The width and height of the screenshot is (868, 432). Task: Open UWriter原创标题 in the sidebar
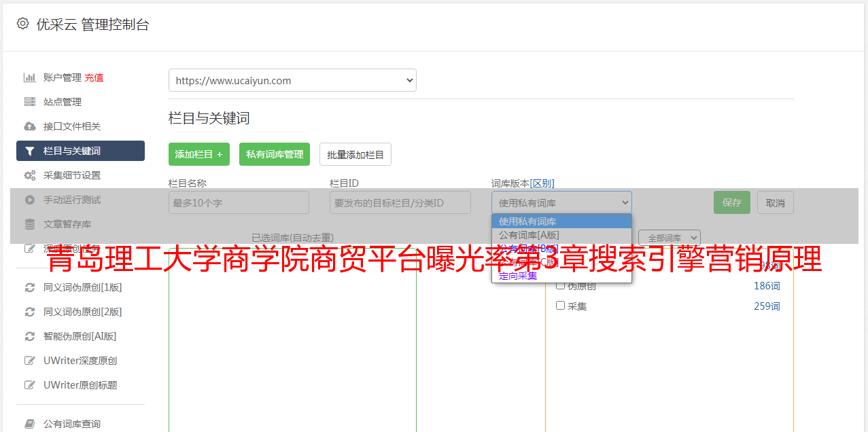tap(80, 385)
